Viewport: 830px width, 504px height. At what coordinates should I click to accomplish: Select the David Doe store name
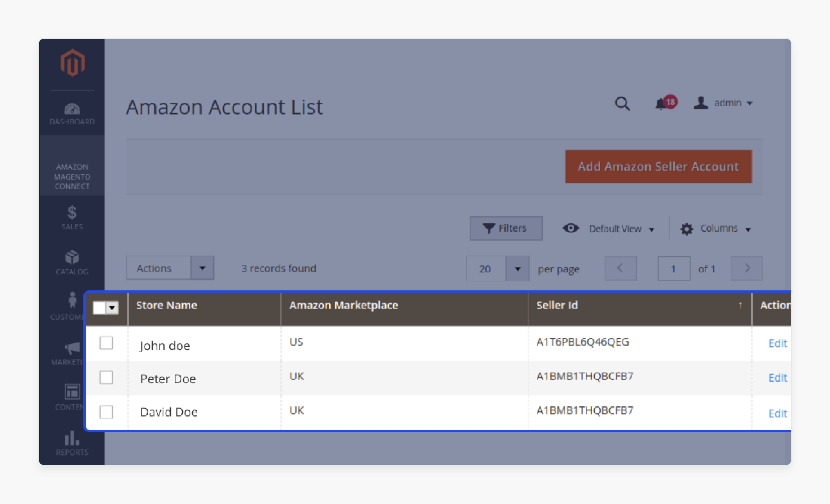click(x=169, y=412)
